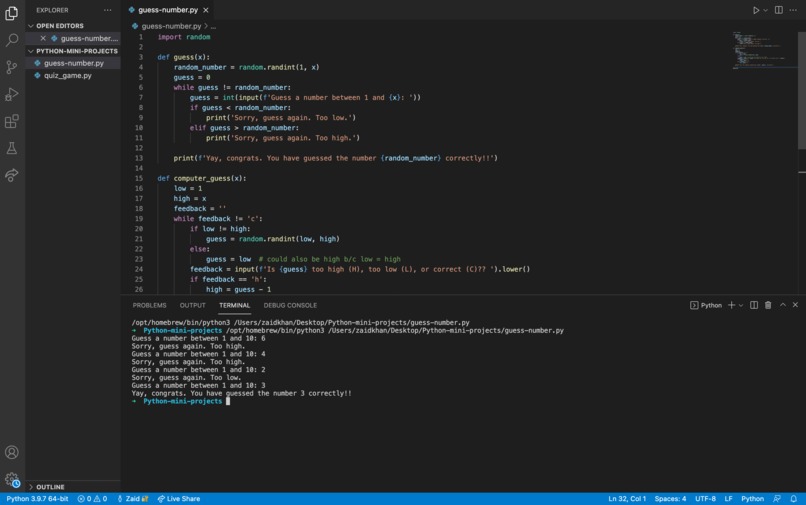Select Python language mode in status bar
806x505 pixels.
[x=753, y=499]
